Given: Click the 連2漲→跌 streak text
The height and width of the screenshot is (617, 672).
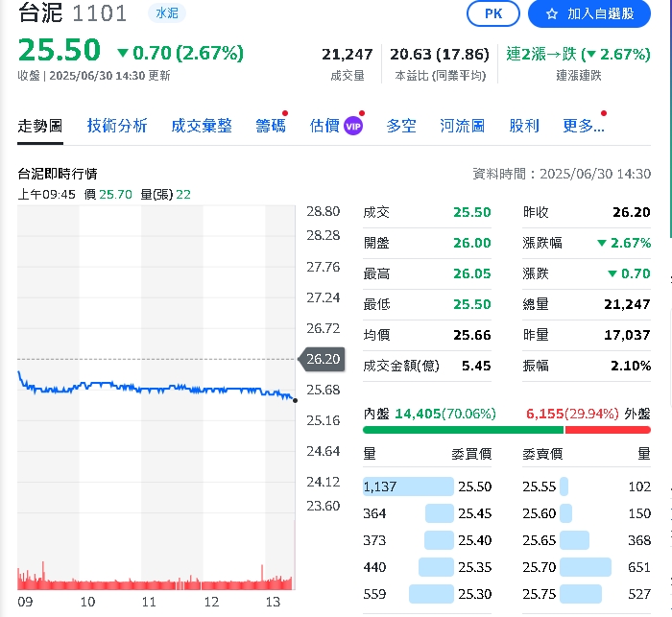Looking at the screenshot, I should 579,55.
